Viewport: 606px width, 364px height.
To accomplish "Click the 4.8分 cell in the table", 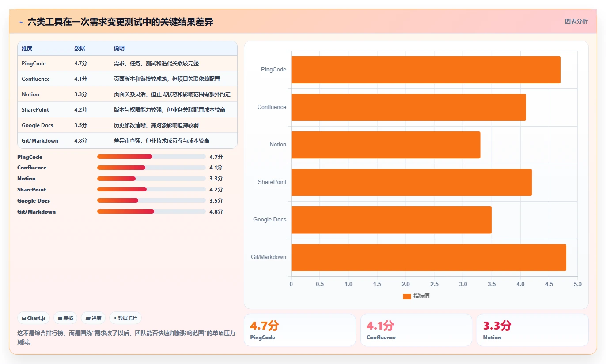I will (80, 141).
